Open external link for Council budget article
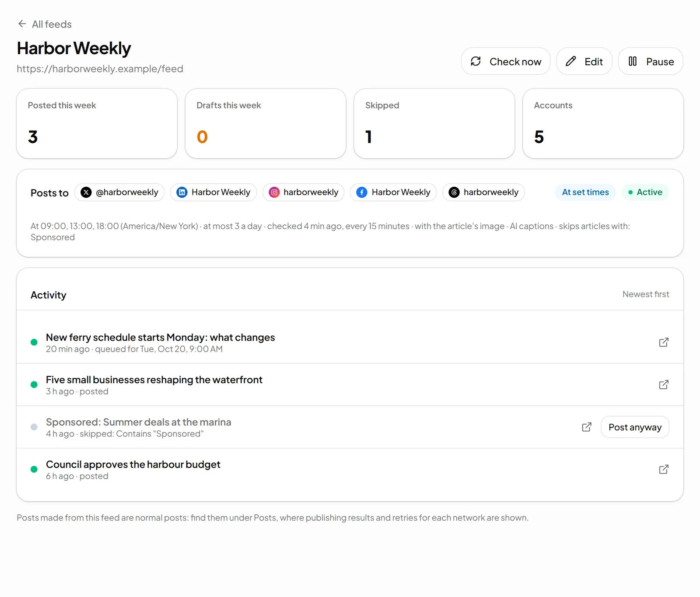The height and width of the screenshot is (597, 700). 664,470
